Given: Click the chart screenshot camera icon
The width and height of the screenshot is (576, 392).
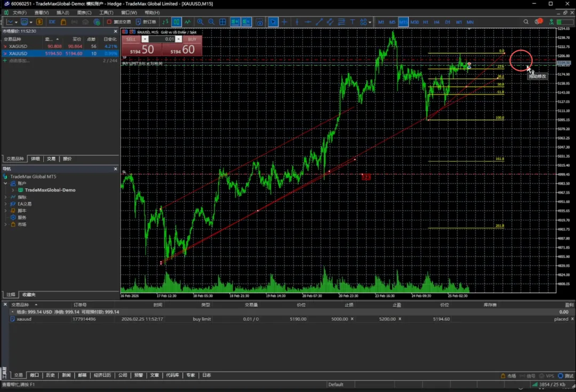Looking at the screenshot, I should click(x=259, y=22).
